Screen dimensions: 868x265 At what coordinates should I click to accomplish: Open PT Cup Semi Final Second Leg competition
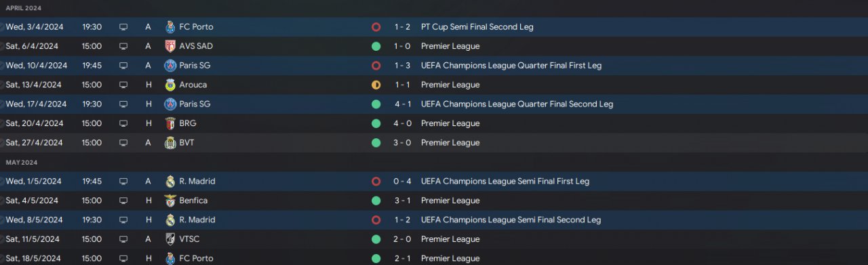click(x=477, y=27)
